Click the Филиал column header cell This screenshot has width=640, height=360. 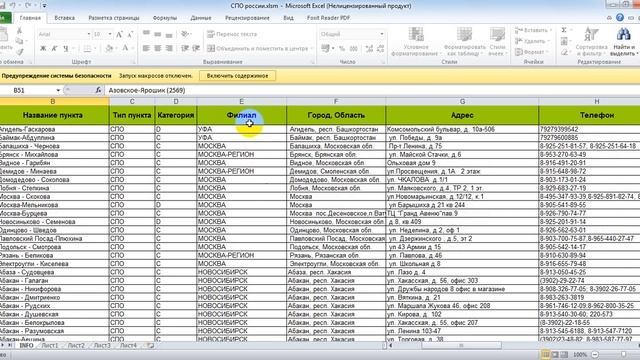[242, 115]
